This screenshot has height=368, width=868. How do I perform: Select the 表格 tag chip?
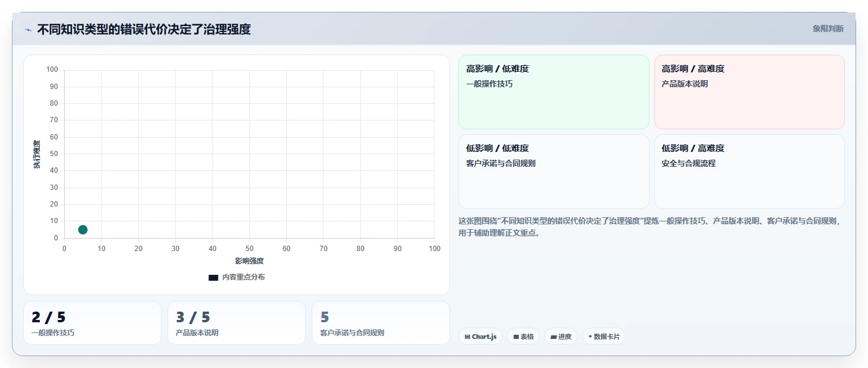point(523,337)
